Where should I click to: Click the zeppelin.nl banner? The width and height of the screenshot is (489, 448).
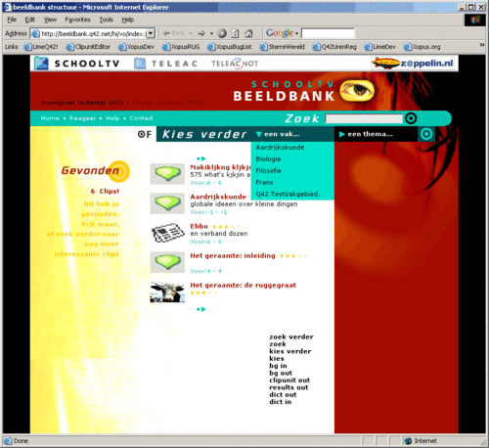[413, 64]
